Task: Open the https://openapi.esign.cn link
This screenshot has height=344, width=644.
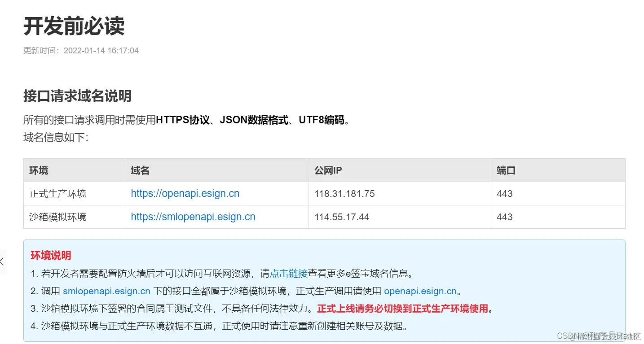Action: point(185,194)
